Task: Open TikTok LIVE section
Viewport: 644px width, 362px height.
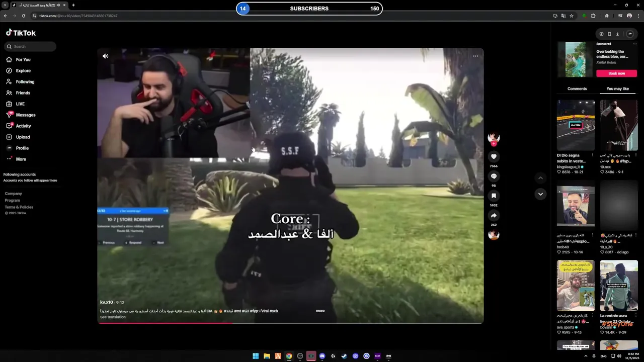Action: 15,104
